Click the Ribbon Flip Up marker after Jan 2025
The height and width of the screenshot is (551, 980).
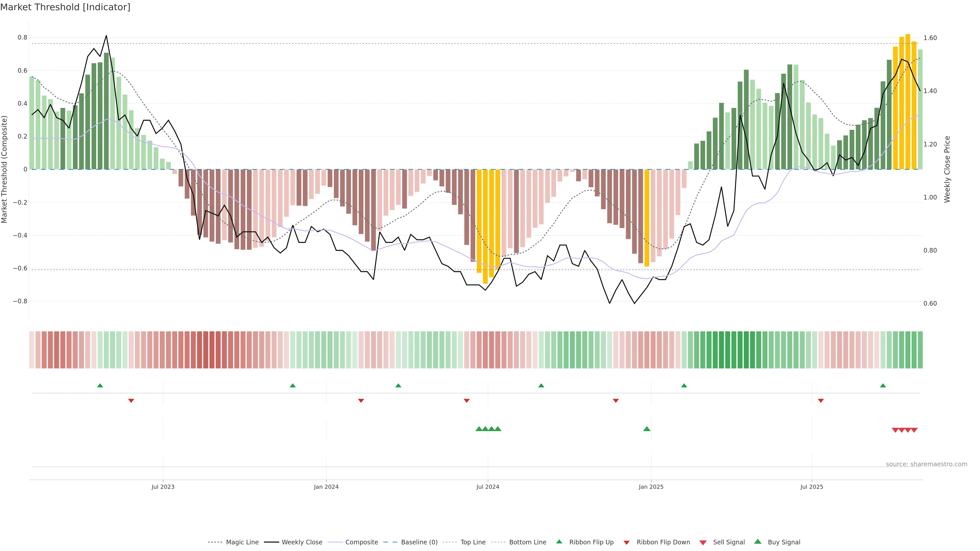684,386
